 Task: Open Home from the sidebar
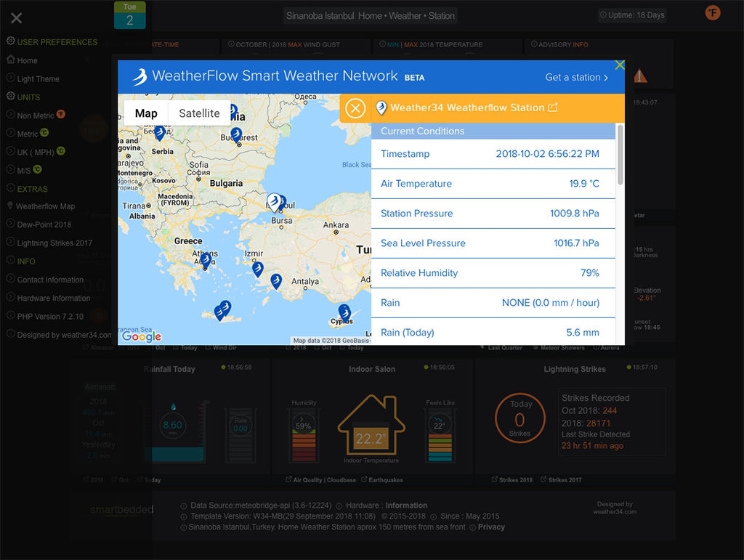[27, 61]
